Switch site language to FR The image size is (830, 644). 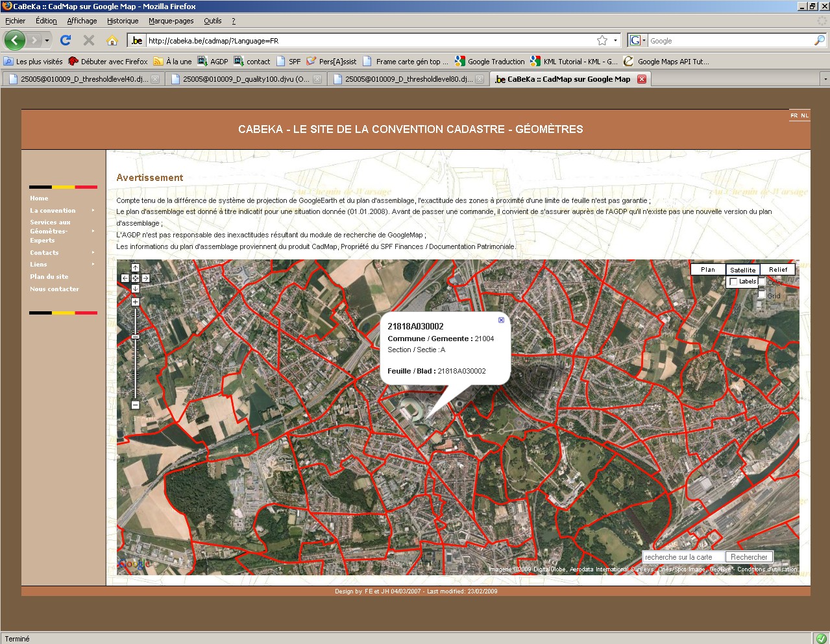[794, 115]
